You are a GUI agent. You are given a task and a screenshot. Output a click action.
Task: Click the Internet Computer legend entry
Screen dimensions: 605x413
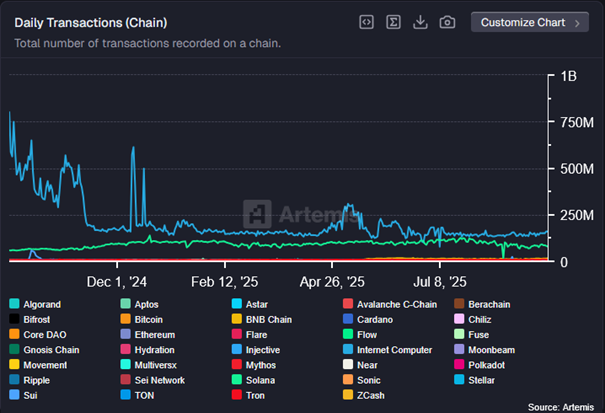pos(387,350)
